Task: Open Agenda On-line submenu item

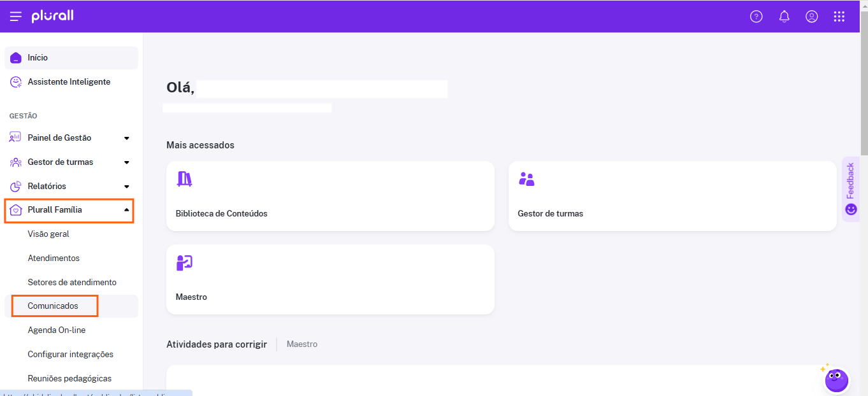Action: (57, 330)
